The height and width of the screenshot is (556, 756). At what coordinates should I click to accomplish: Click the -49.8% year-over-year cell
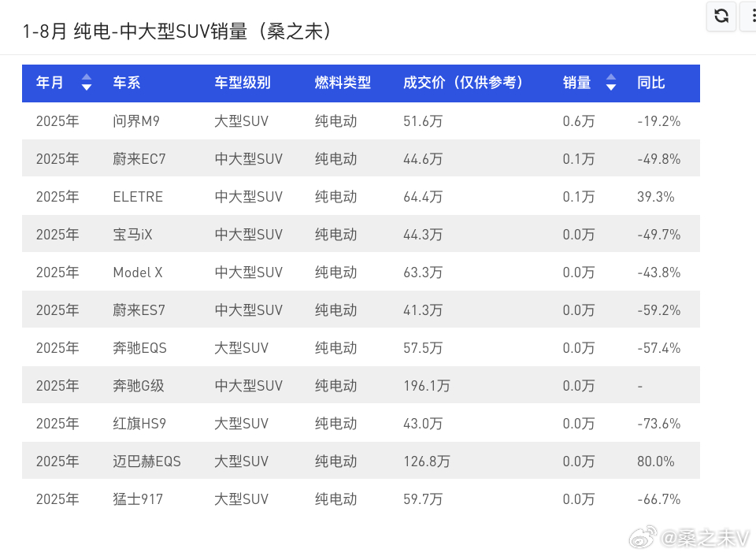point(658,158)
